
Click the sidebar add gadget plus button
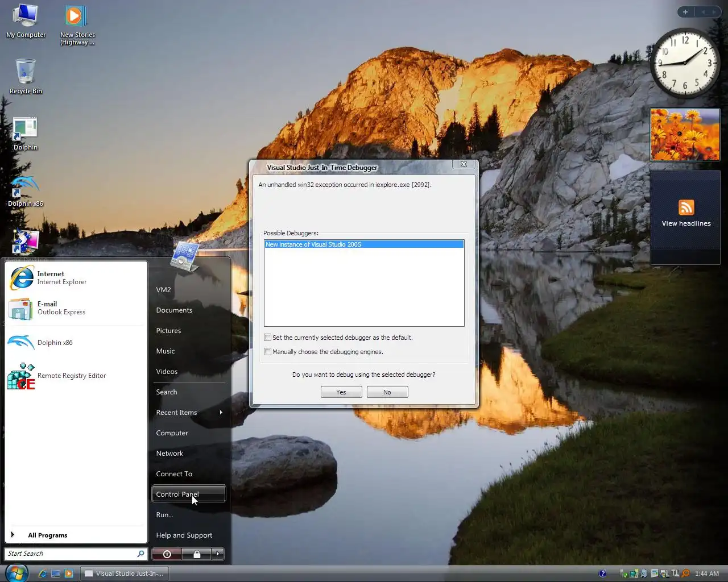[x=685, y=12]
